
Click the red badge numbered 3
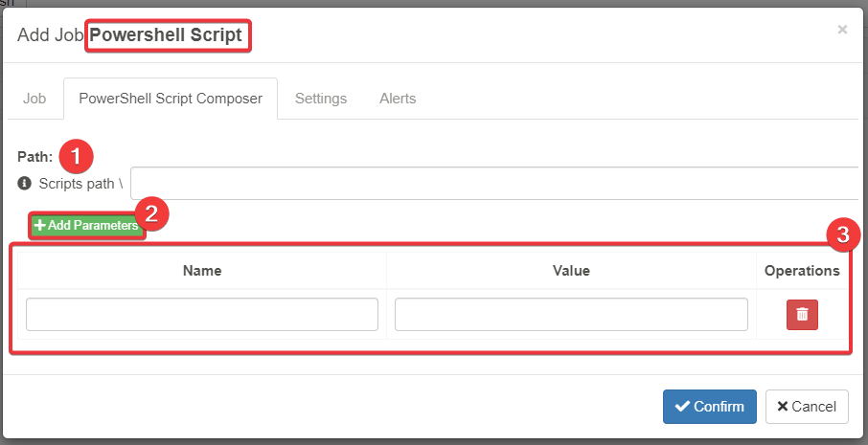(842, 235)
